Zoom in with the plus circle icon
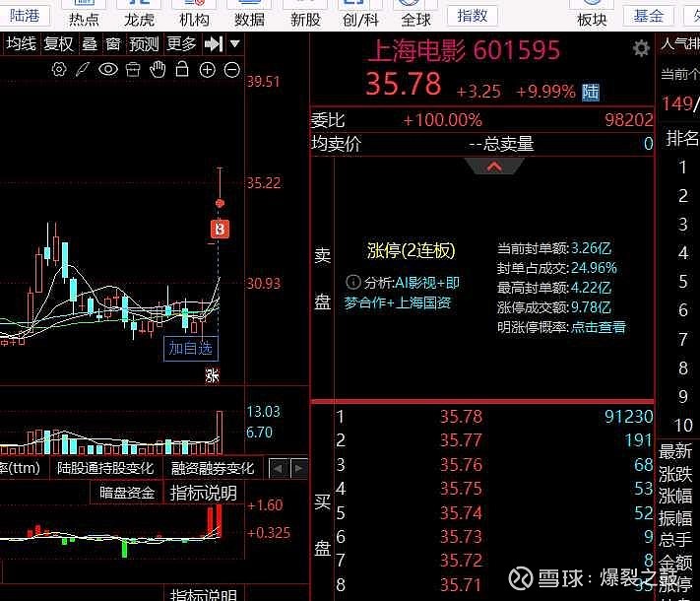700x601 pixels. click(x=207, y=70)
